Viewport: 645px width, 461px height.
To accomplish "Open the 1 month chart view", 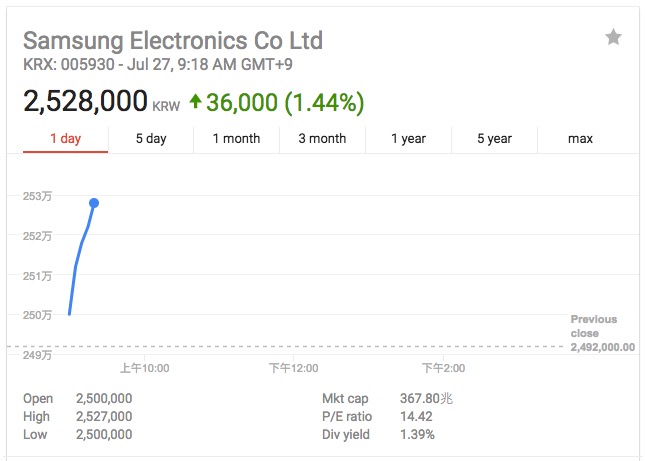I will click(x=236, y=139).
